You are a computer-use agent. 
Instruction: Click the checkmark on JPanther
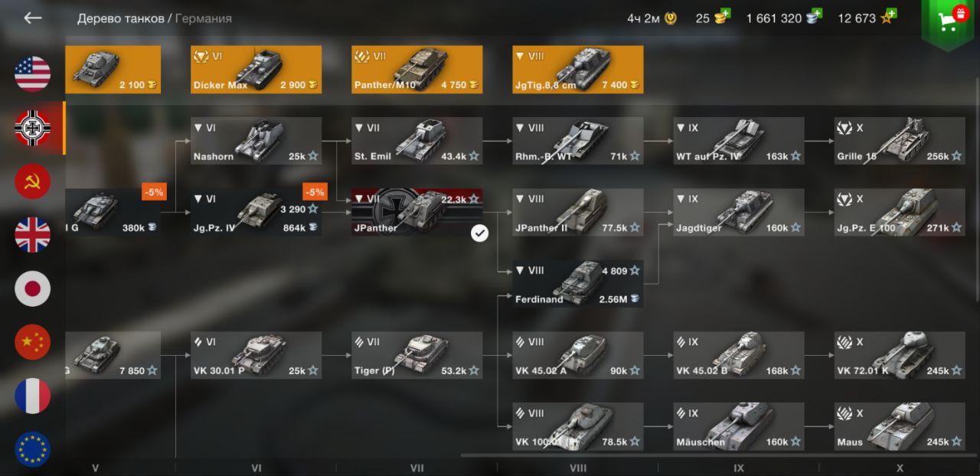[479, 233]
